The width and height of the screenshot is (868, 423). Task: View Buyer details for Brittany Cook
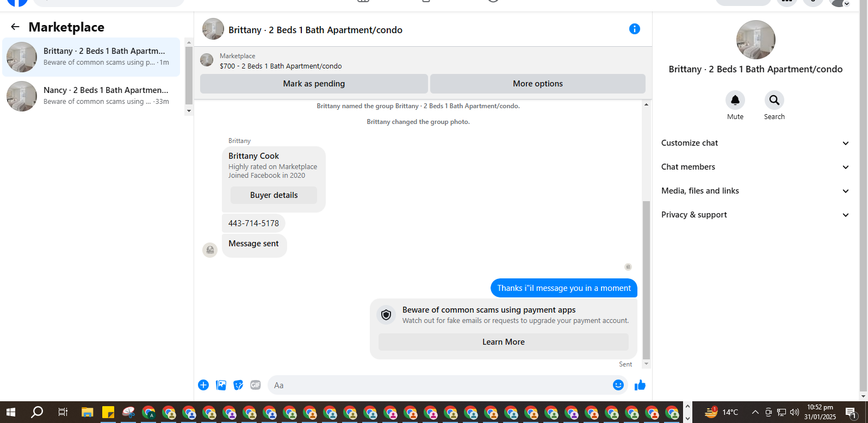click(274, 195)
